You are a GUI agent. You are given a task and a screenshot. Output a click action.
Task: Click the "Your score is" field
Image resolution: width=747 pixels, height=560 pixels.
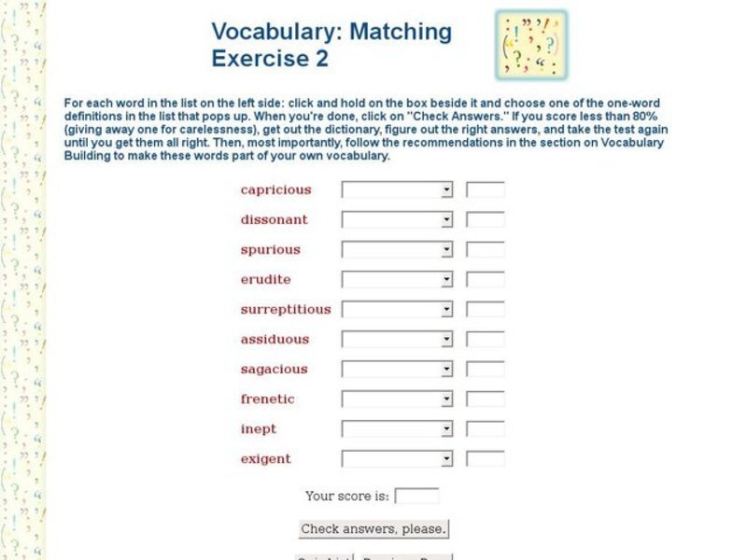416,497
